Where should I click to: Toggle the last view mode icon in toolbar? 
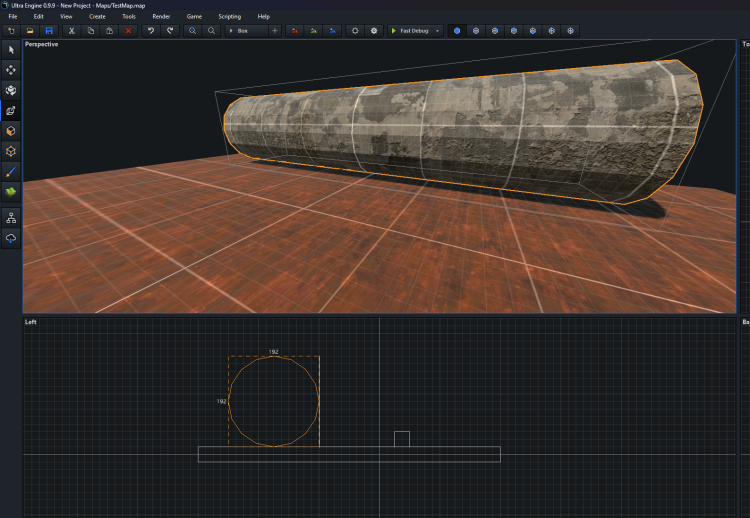[571, 31]
